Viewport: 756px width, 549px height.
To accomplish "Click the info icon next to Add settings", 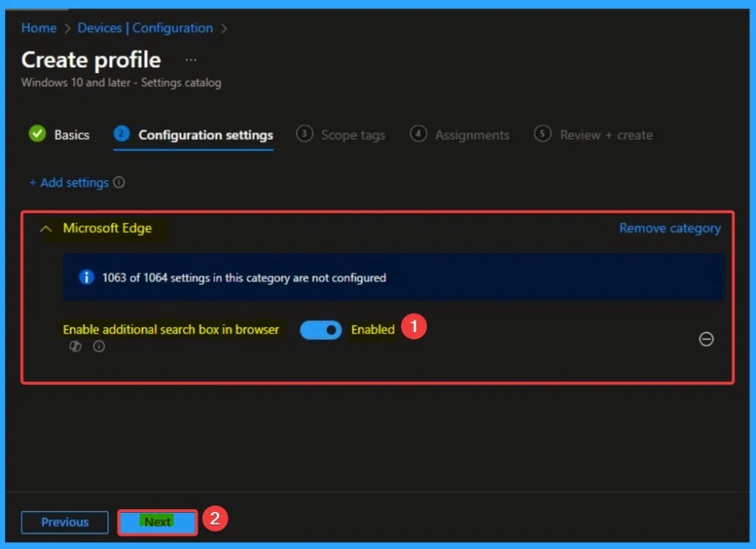I will pyautogui.click(x=119, y=182).
